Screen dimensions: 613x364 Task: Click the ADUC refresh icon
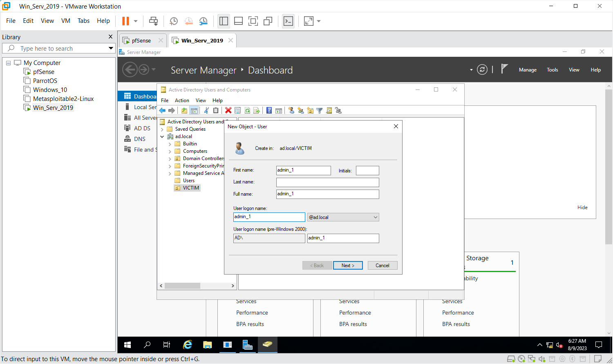[x=247, y=110]
